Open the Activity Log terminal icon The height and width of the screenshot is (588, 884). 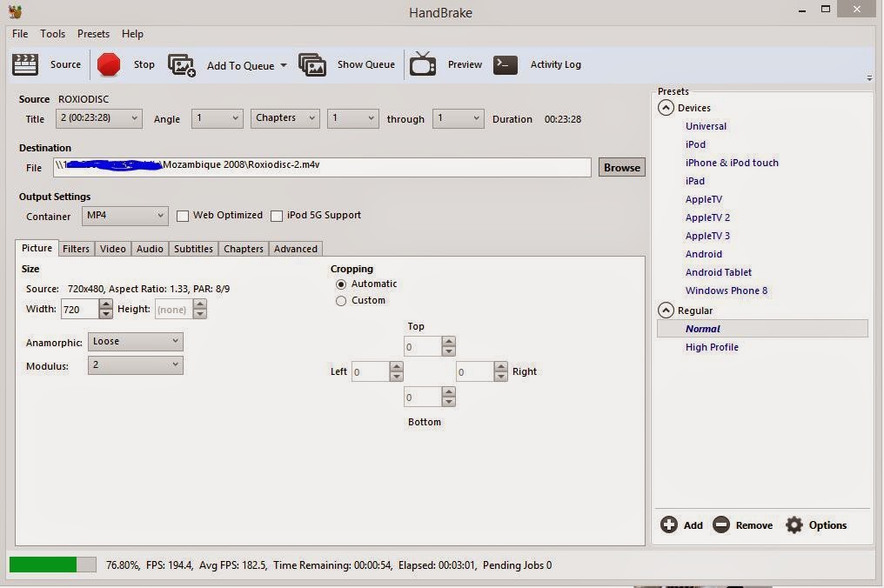pos(506,65)
